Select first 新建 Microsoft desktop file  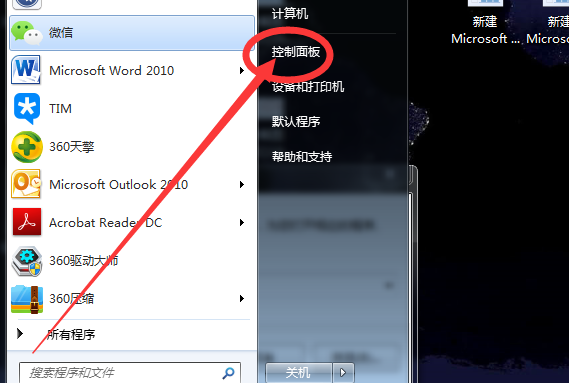(485, 23)
